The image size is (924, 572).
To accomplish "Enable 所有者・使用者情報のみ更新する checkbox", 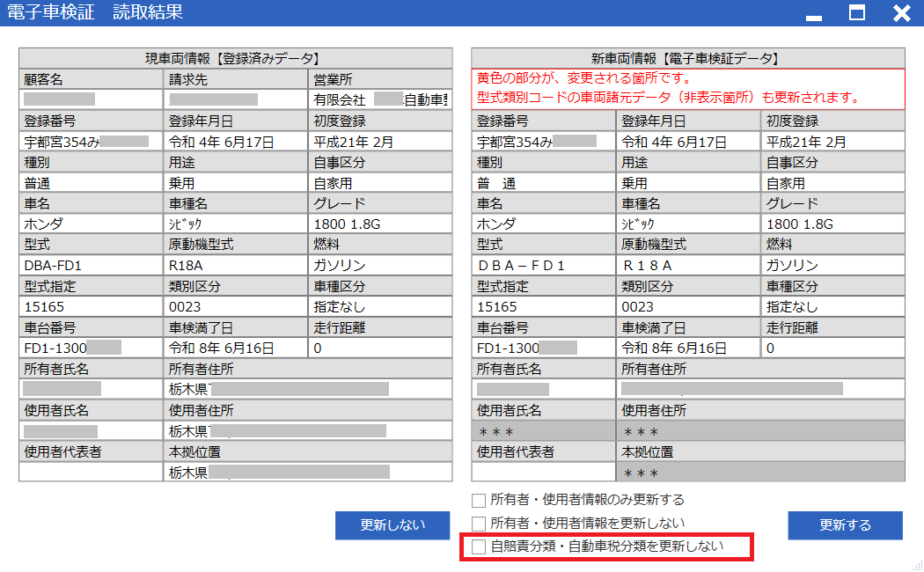I will click(479, 500).
